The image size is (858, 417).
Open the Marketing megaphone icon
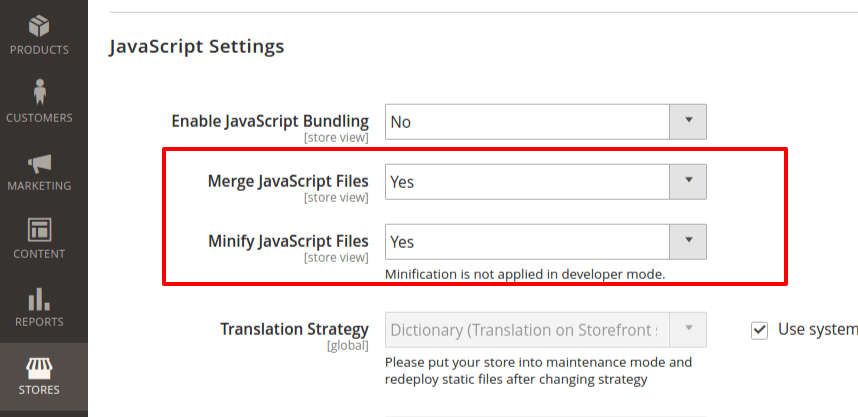[x=39, y=163]
